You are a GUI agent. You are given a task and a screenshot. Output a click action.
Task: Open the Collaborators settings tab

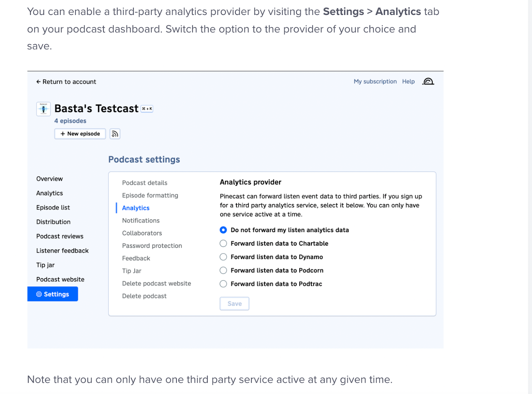point(142,233)
